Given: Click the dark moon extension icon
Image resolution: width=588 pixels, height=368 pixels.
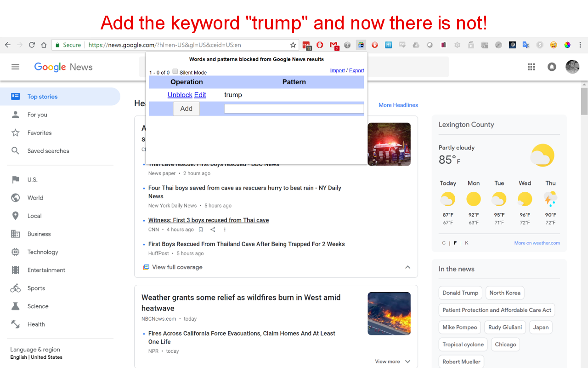Looking at the screenshot, I should coord(512,45).
